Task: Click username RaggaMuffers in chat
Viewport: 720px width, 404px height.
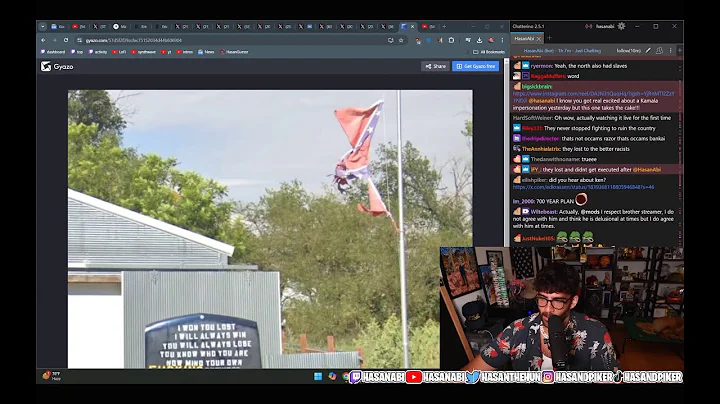Action: [x=548, y=76]
